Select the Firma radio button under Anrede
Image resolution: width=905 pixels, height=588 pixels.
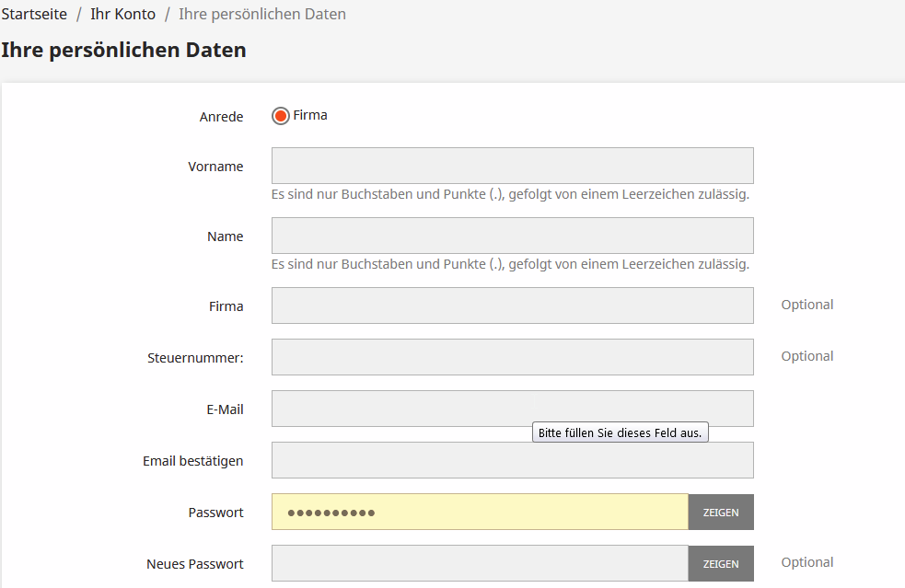[x=281, y=116]
